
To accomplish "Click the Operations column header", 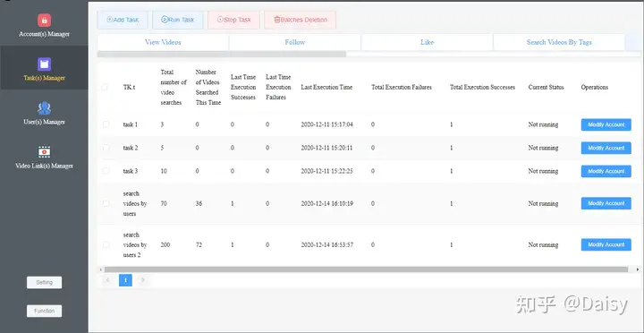I will pyautogui.click(x=594, y=87).
